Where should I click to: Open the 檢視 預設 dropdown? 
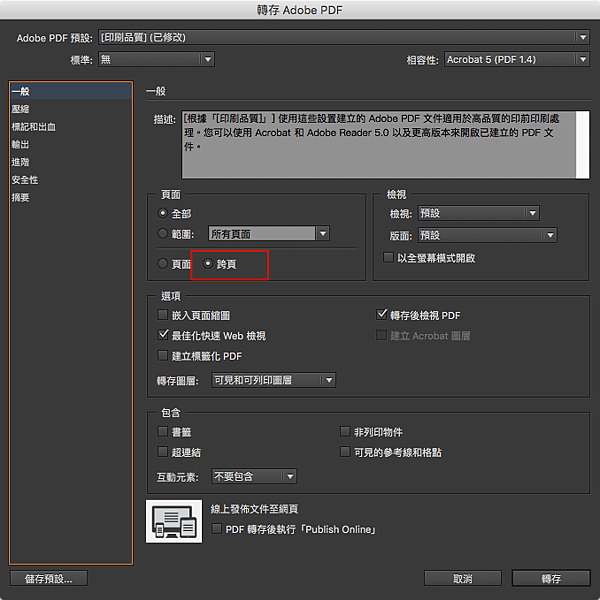(x=478, y=213)
